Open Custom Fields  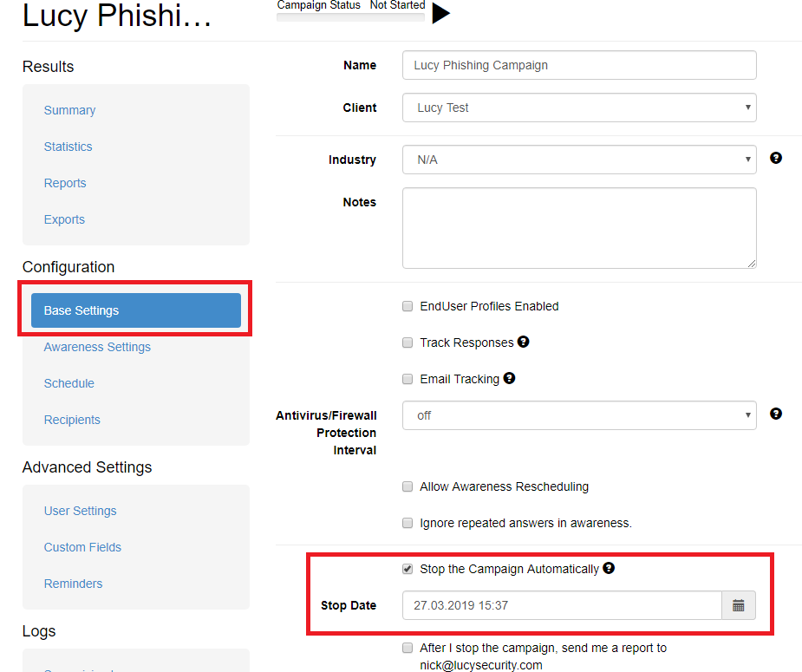pos(82,547)
